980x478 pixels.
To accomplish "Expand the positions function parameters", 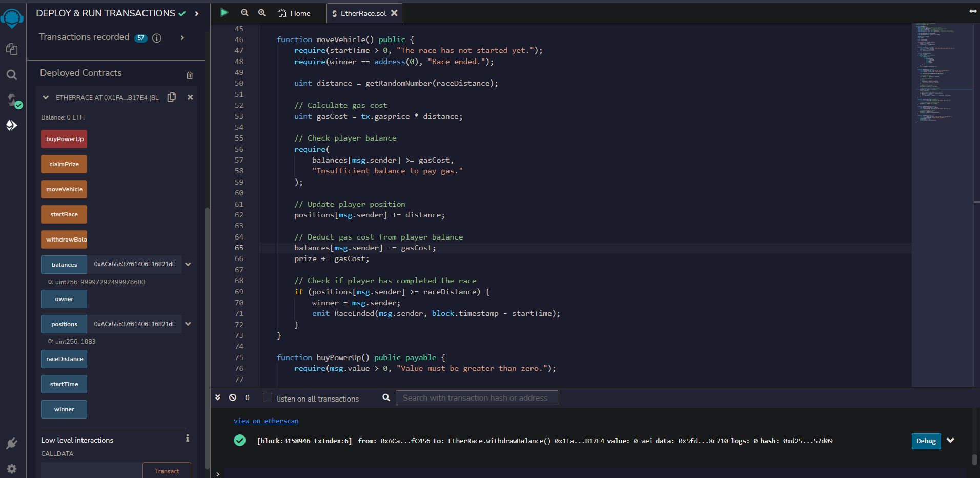I will (188, 324).
